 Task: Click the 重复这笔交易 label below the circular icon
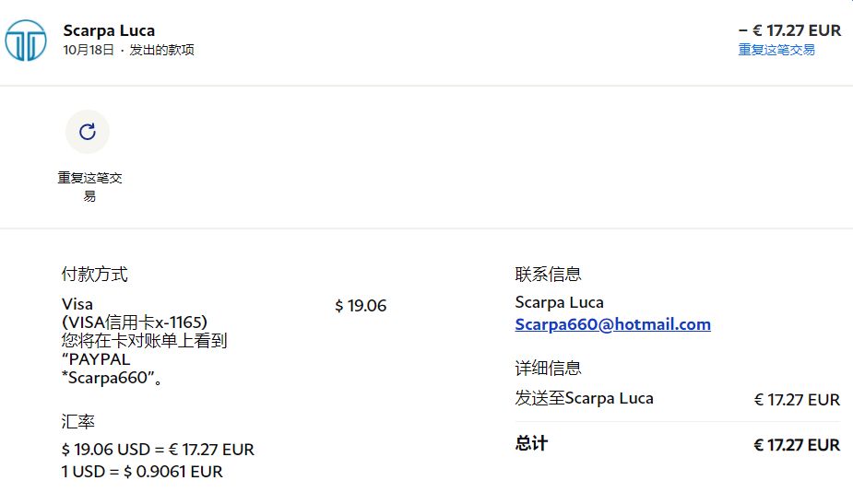tap(89, 186)
